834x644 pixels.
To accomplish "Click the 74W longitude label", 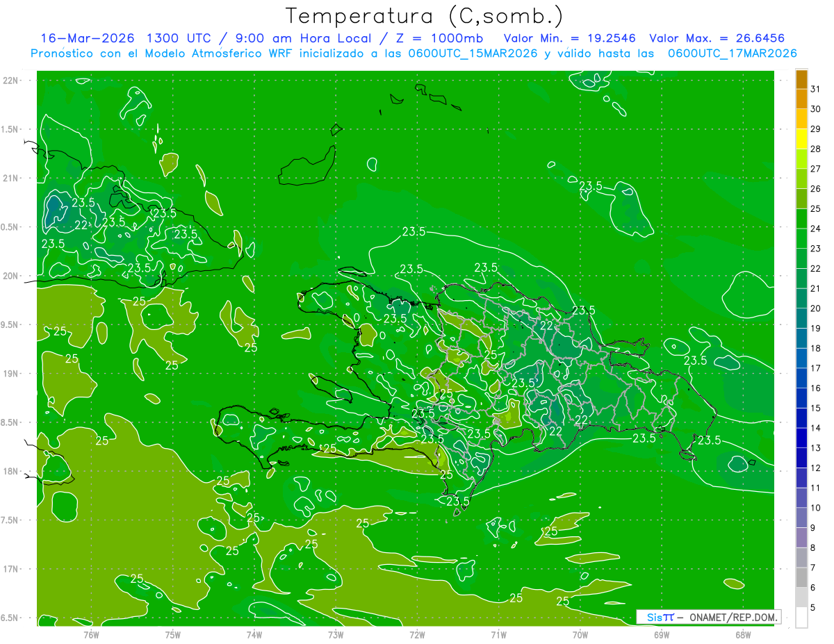I will 254,634.
